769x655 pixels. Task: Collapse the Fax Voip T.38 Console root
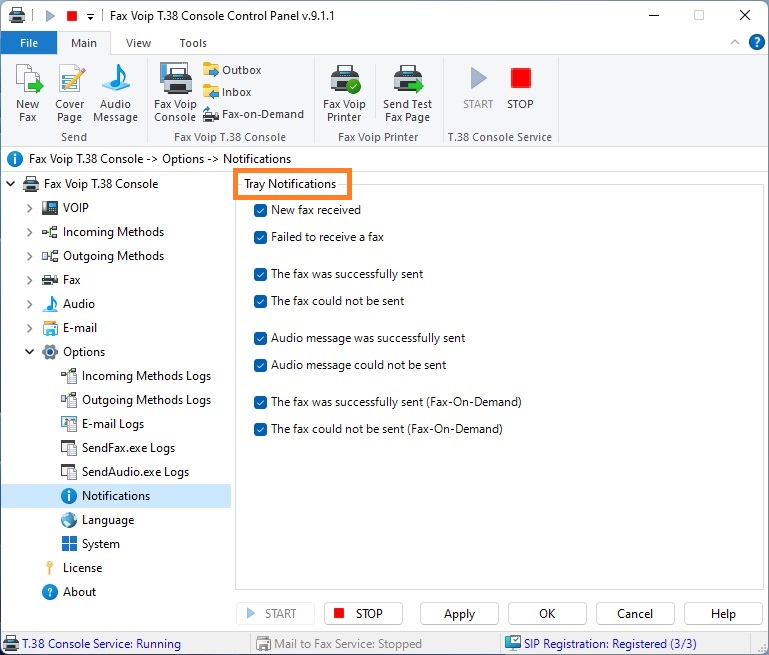(11, 184)
